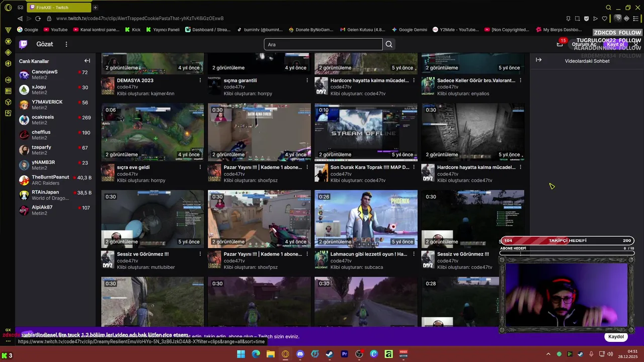Open a new browser tab
This screenshot has width=644, height=362.
(95, 8)
